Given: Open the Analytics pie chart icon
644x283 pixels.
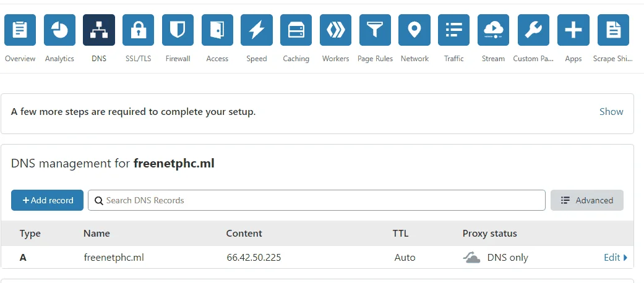Looking at the screenshot, I should point(59,30).
